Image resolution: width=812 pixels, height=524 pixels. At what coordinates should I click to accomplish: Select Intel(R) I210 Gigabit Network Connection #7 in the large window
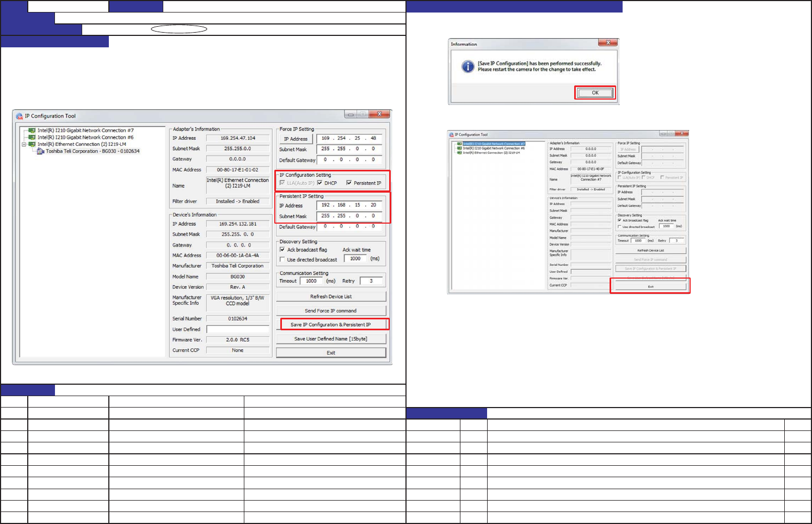tap(85, 131)
